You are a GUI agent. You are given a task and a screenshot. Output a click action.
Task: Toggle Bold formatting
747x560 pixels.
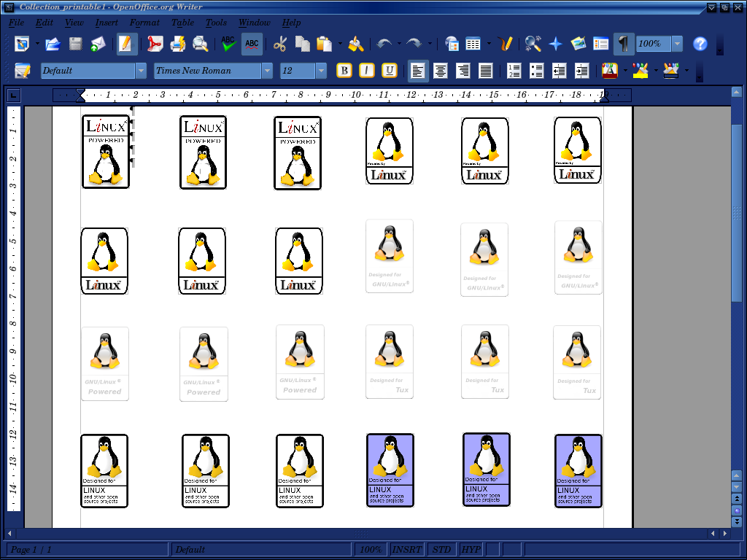tap(344, 71)
